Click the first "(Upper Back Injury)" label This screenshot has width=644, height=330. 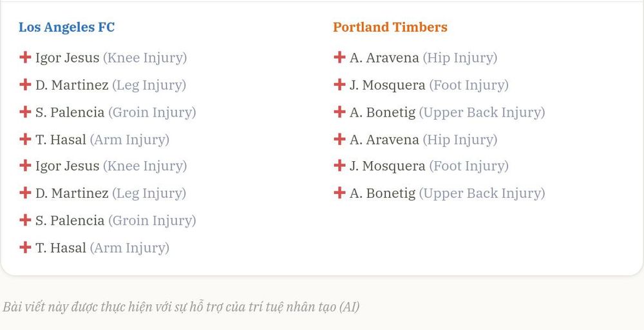tap(482, 113)
